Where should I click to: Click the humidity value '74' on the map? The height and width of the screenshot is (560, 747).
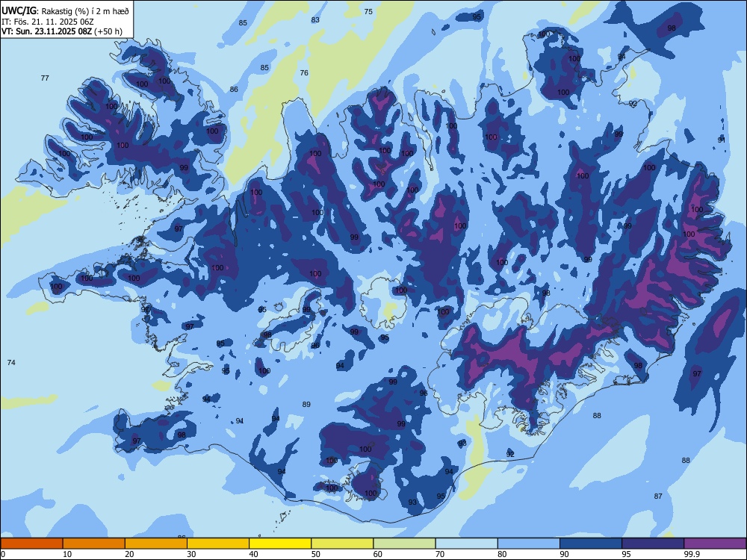pos(11,362)
